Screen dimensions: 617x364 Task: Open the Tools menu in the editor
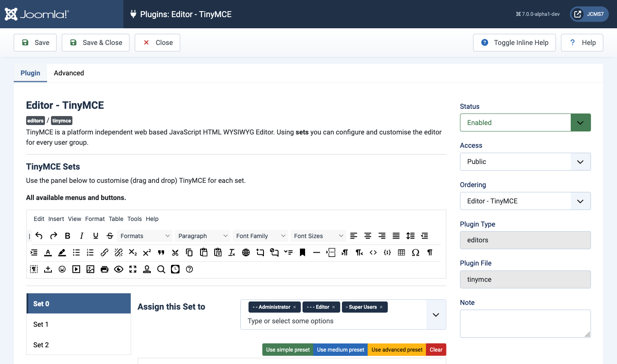(135, 219)
